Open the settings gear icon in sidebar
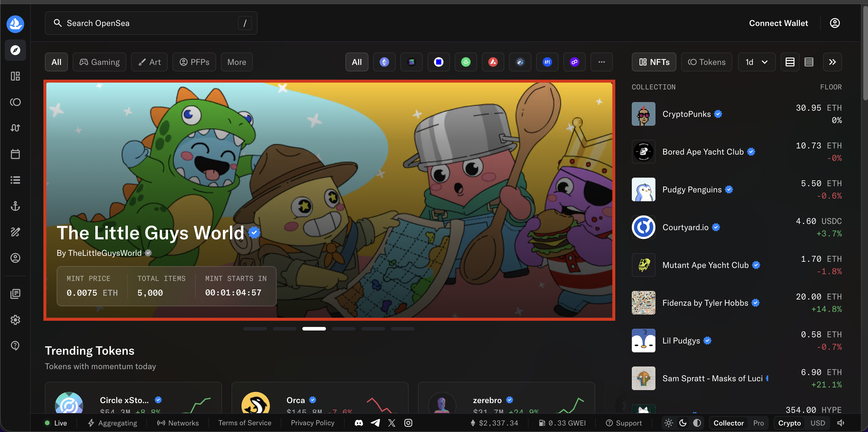868x432 pixels. (x=15, y=320)
